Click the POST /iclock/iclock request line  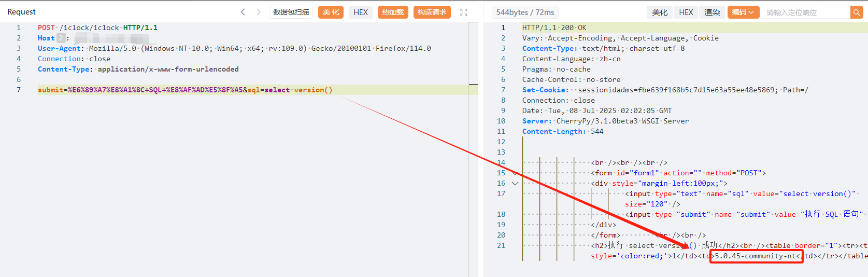coord(97,27)
